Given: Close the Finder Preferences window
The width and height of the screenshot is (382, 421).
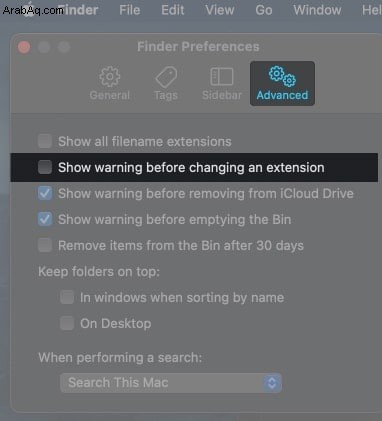Looking at the screenshot, I should click(24, 47).
